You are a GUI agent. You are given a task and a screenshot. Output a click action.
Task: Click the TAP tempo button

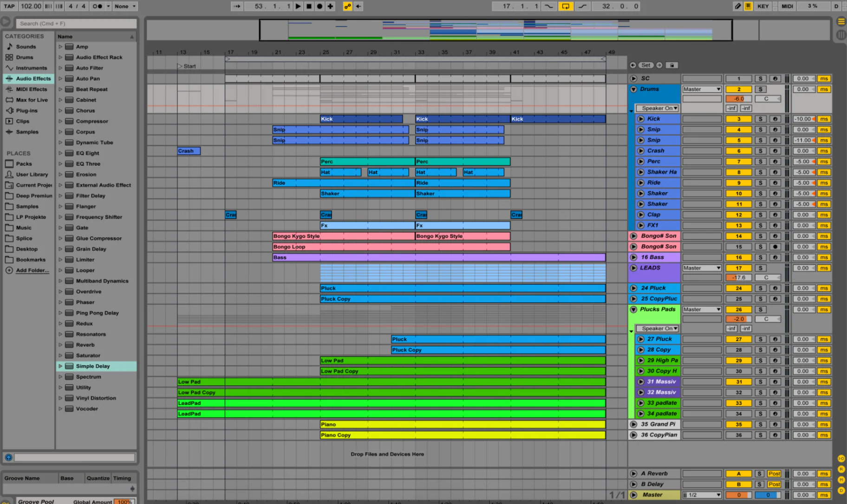coord(9,6)
